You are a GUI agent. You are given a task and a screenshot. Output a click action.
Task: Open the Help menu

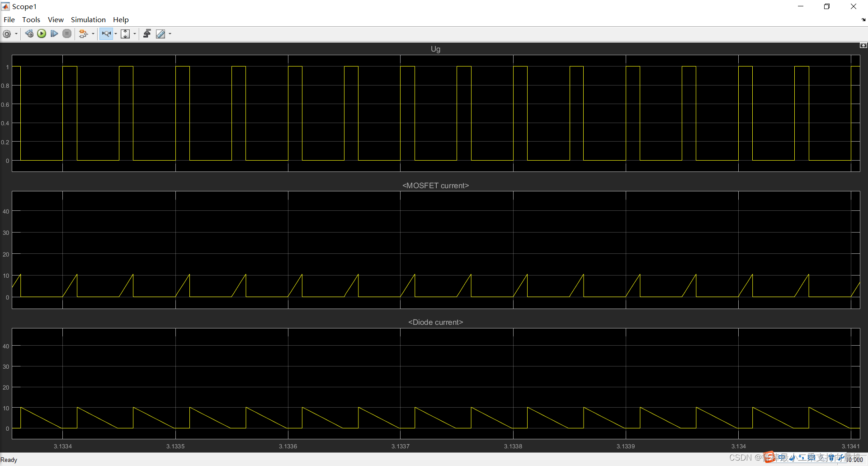coord(121,19)
